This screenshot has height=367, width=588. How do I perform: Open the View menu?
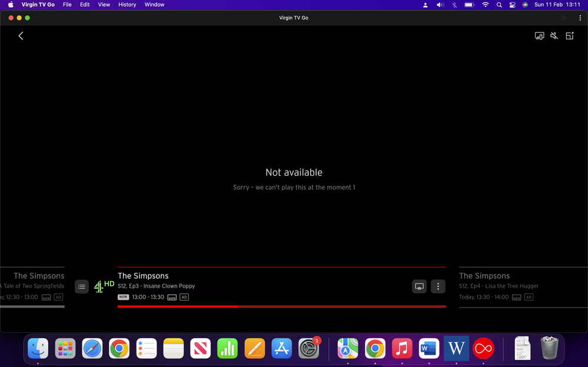(x=104, y=5)
